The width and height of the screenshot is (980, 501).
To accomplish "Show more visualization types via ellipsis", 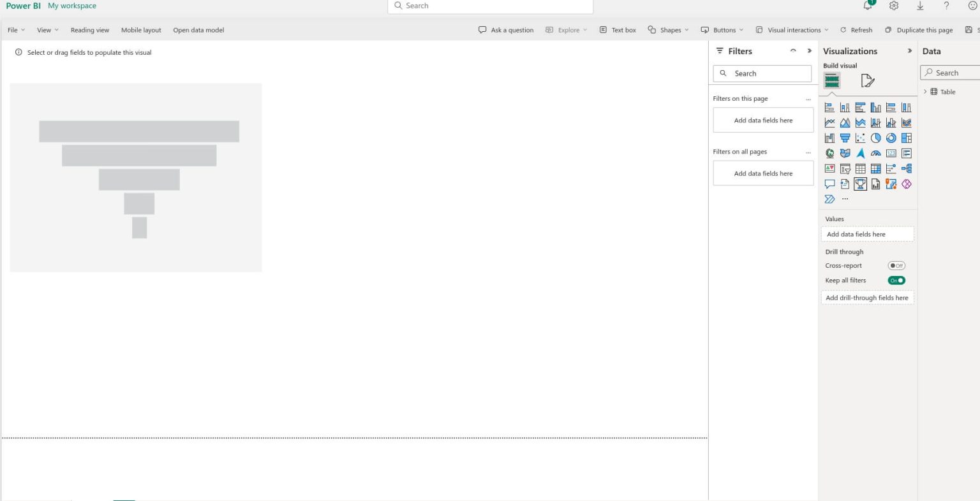I will 845,199.
